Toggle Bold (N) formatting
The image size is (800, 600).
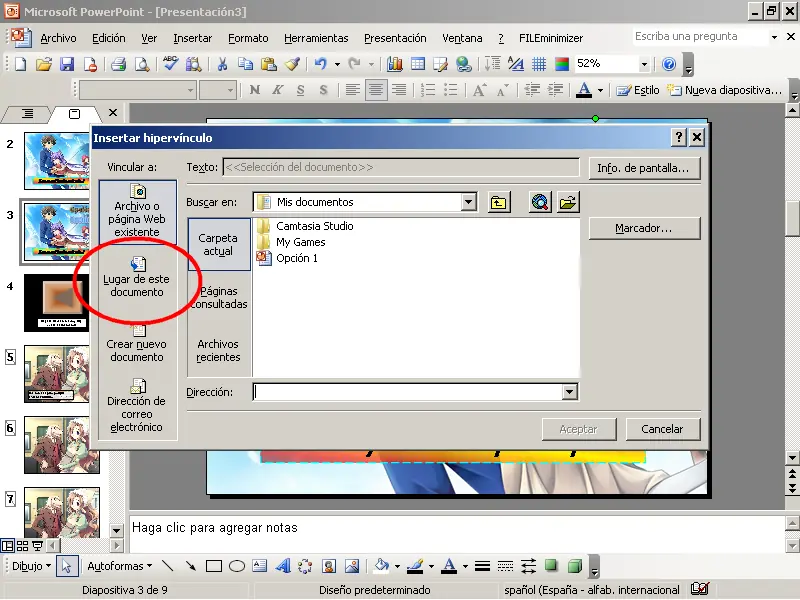pyautogui.click(x=255, y=90)
